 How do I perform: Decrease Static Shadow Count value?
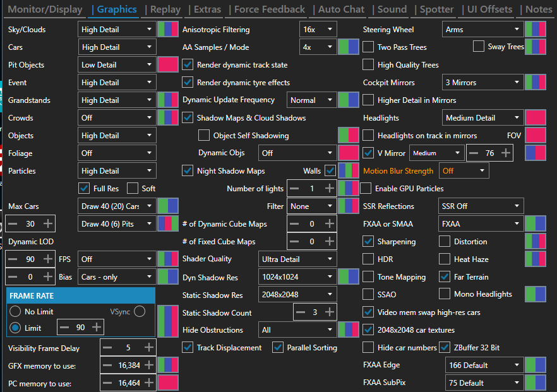point(301,312)
